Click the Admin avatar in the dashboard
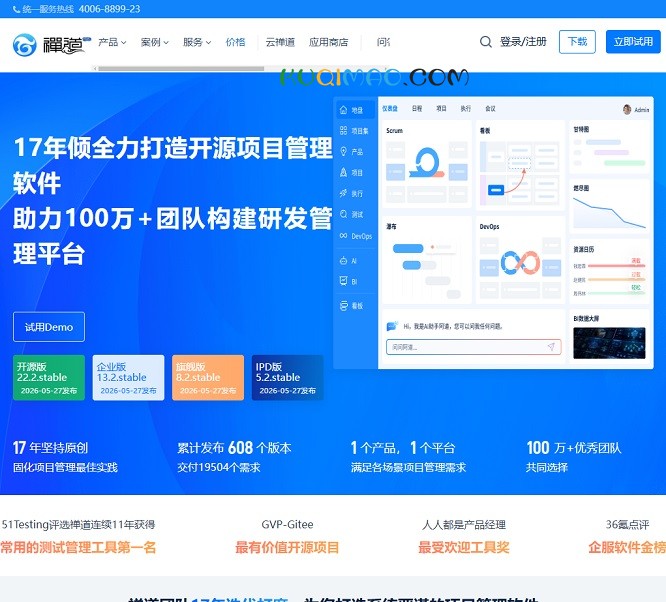This screenshot has height=602, width=666. pos(627,109)
